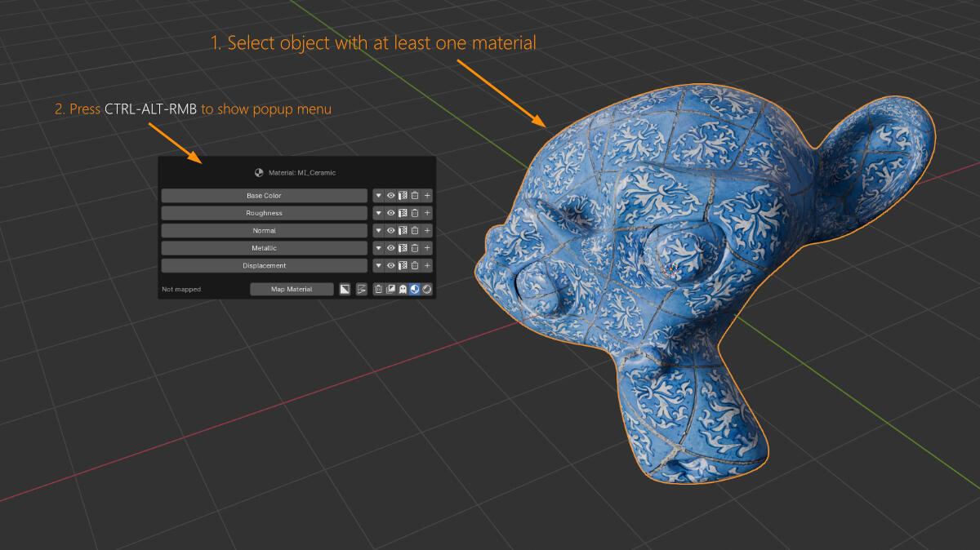
Task: Click the trash icon in the Displacement row
Action: click(x=415, y=265)
